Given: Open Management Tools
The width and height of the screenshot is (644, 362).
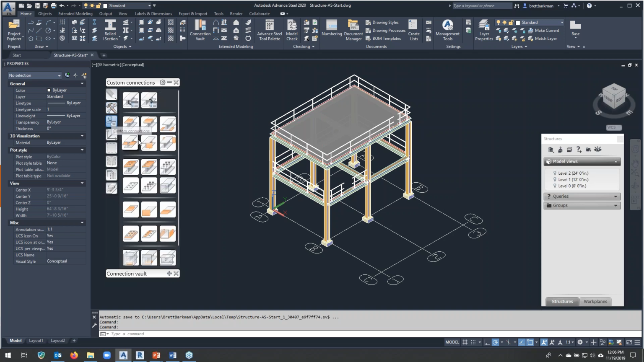Looking at the screenshot, I should [x=447, y=30].
